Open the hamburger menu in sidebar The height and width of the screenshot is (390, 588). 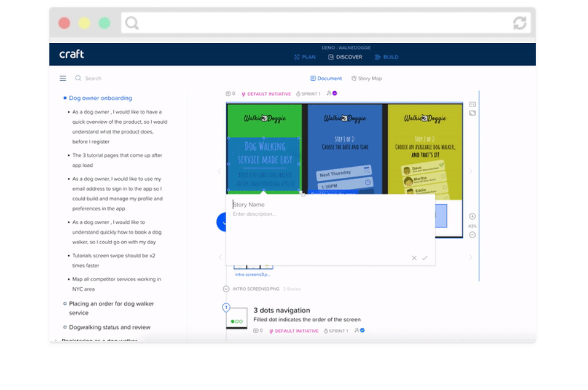pyautogui.click(x=63, y=78)
